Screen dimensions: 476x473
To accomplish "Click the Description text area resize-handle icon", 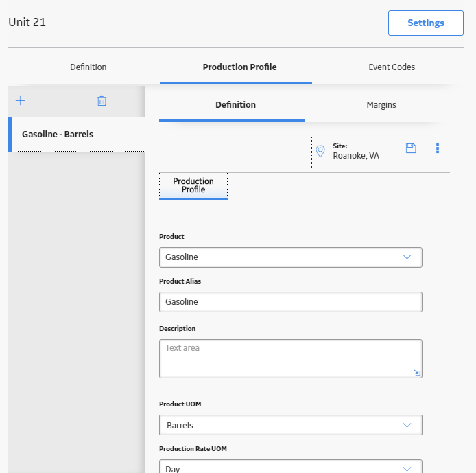I will click(x=417, y=373).
